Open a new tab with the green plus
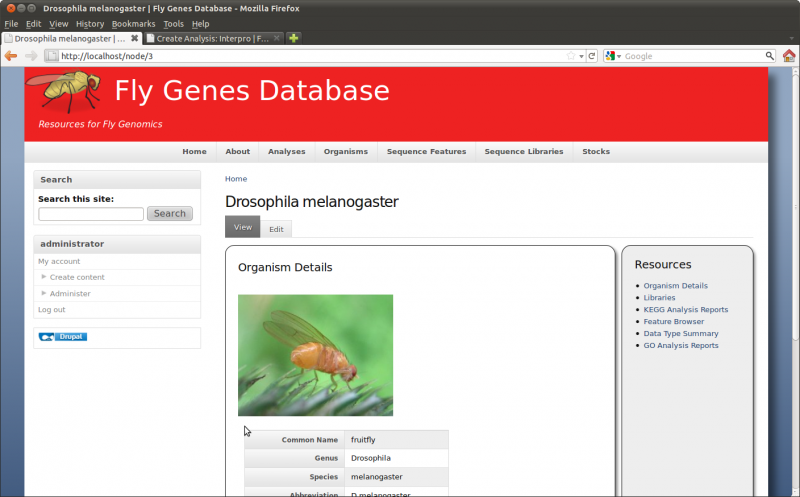The width and height of the screenshot is (800, 497). 293,38
